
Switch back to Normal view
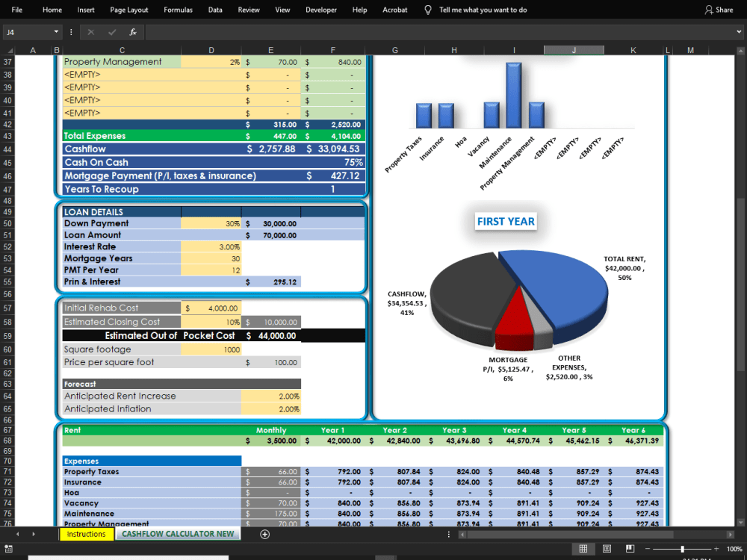583,548
